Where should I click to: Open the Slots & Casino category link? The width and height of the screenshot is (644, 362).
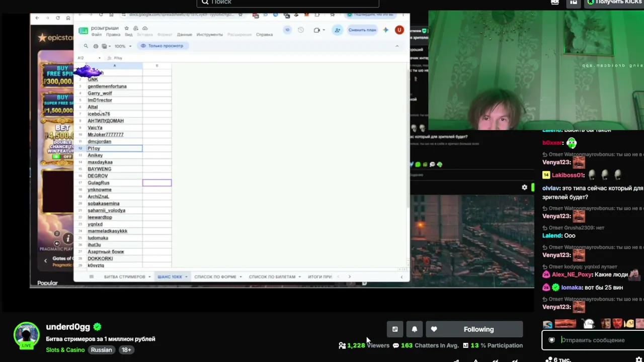pyautogui.click(x=65, y=350)
